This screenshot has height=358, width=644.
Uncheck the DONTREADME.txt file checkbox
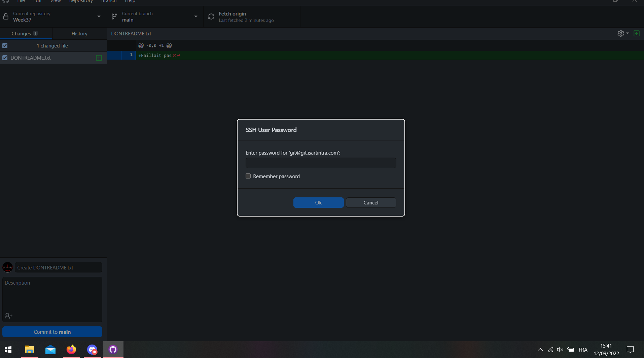[5, 58]
